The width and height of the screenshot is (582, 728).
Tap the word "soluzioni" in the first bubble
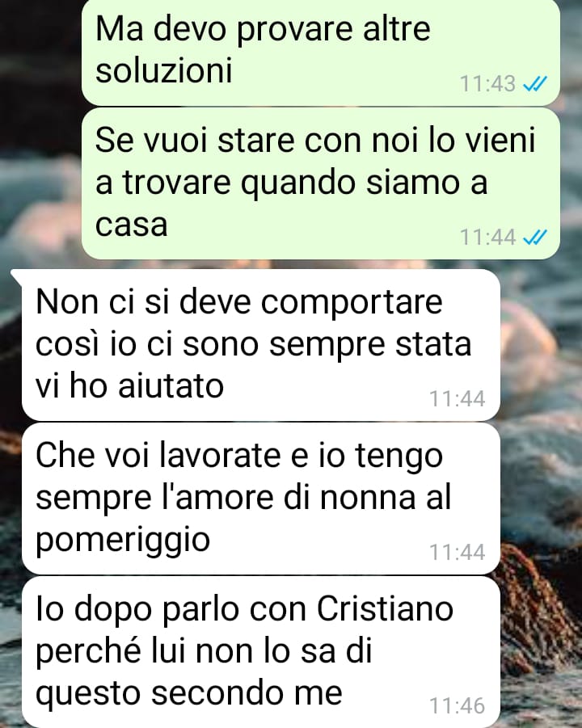[x=163, y=70]
